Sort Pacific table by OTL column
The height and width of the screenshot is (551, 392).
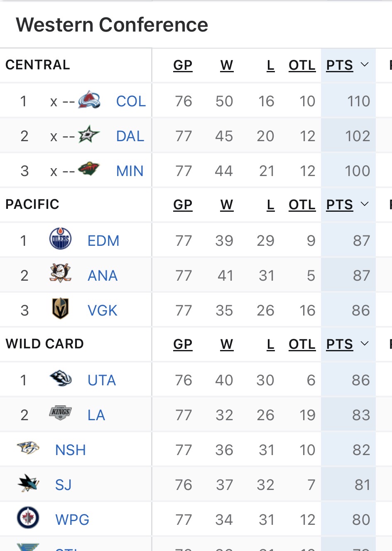(302, 205)
